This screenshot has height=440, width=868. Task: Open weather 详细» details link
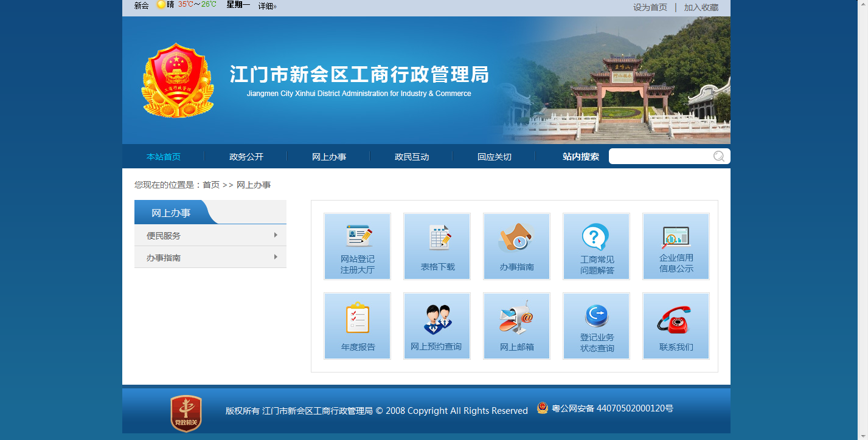coord(267,6)
